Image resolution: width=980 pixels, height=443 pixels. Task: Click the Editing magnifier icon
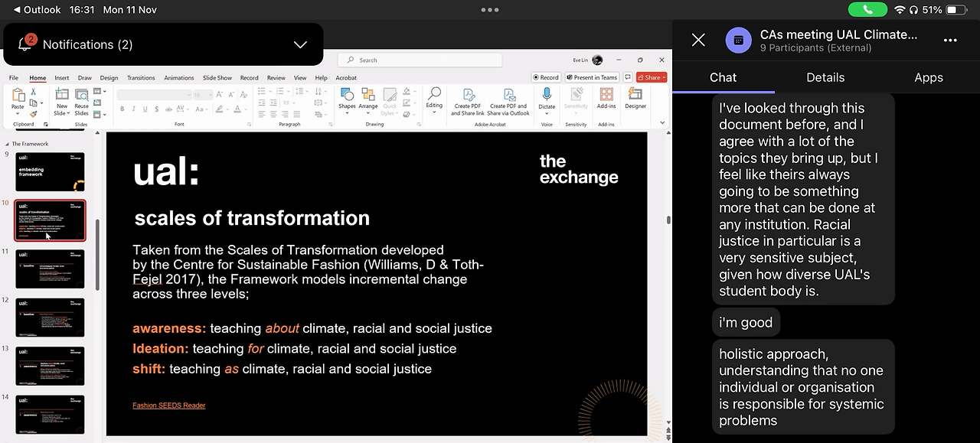(x=434, y=93)
